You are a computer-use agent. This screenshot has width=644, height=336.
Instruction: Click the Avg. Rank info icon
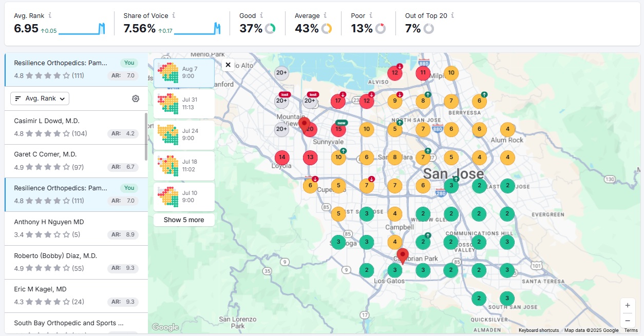coord(50,16)
